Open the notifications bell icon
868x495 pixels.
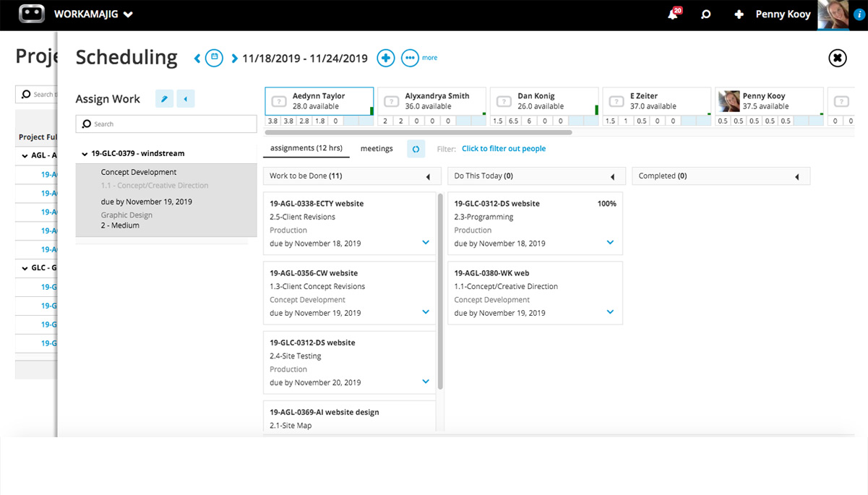(673, 14)
